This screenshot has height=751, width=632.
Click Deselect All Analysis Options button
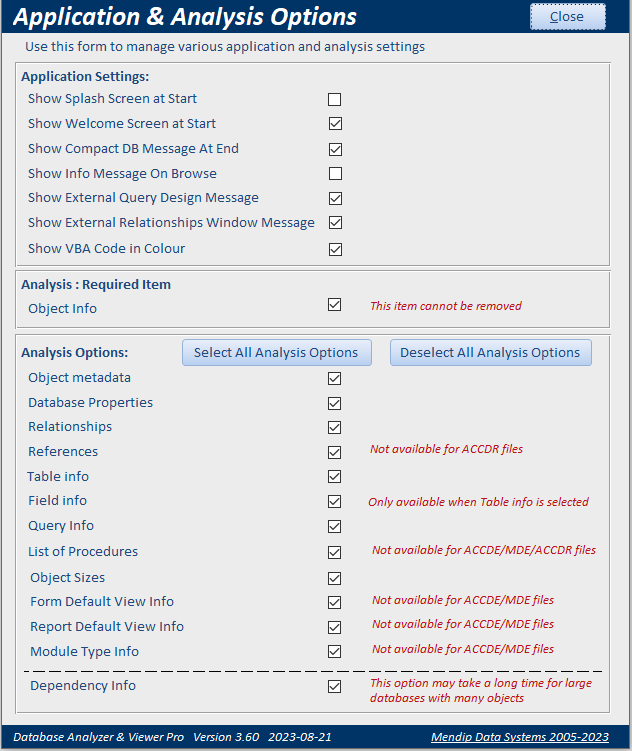(x=491, y=353)
